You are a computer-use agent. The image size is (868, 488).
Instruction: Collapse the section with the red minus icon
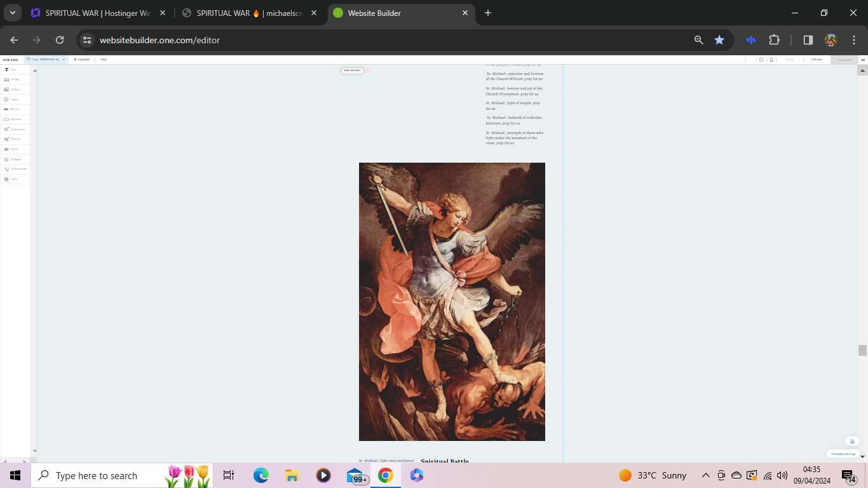tap(368, 71)
